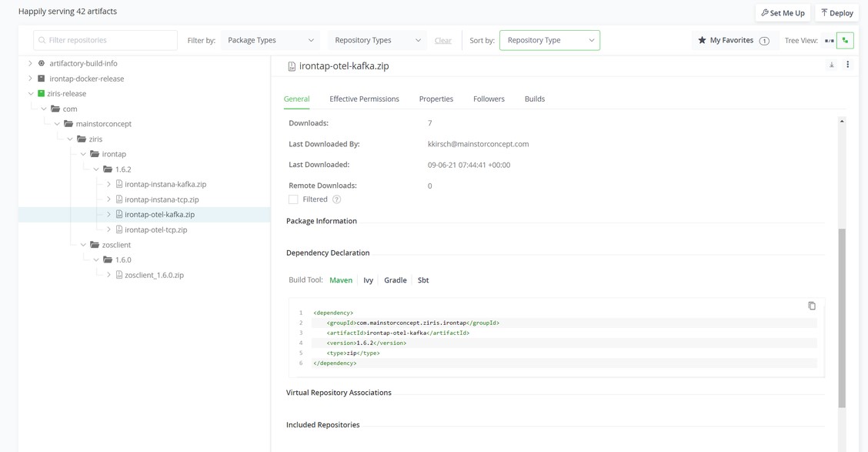
Task: Click the Filtered help question mark icon
Action: [x=336, y=199]
